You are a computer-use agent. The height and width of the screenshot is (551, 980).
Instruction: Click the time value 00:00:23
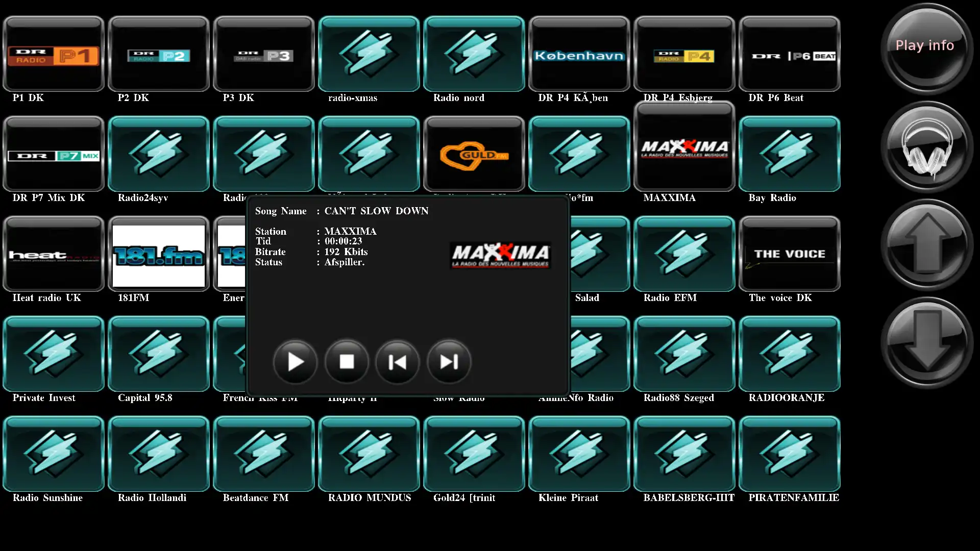[343, 241]
